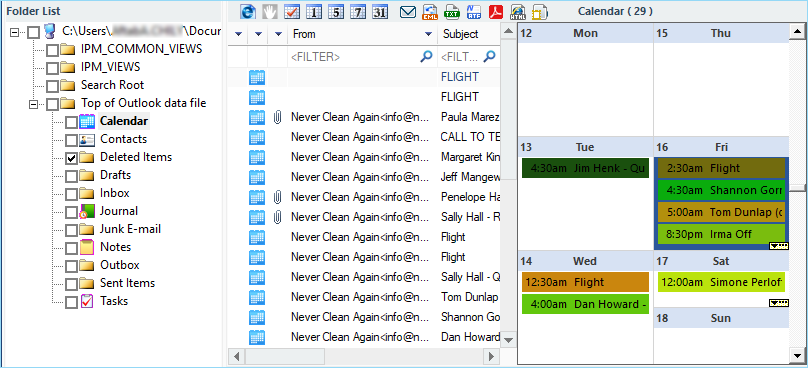This screenshot has width=808, height=368.
Task: Open the 12:30am Flight event on Wednesday
Action: tap(585, 282)
